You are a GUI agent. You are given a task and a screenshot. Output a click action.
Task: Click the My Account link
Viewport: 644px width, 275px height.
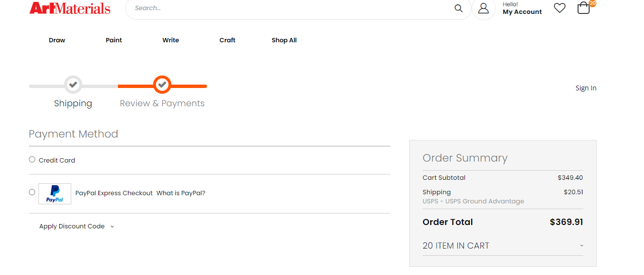(522, 12)
